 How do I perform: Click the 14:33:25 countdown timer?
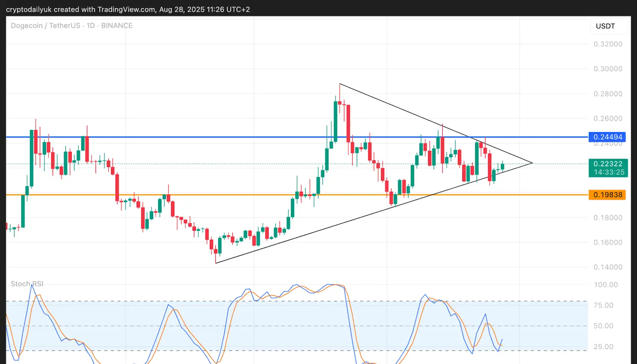pos(609,172)
